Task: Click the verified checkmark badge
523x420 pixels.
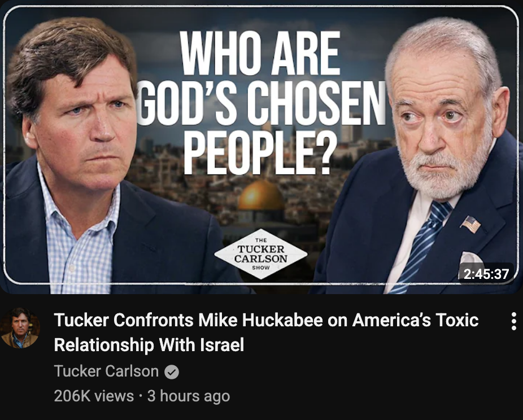Action: (x=172, y=372)
